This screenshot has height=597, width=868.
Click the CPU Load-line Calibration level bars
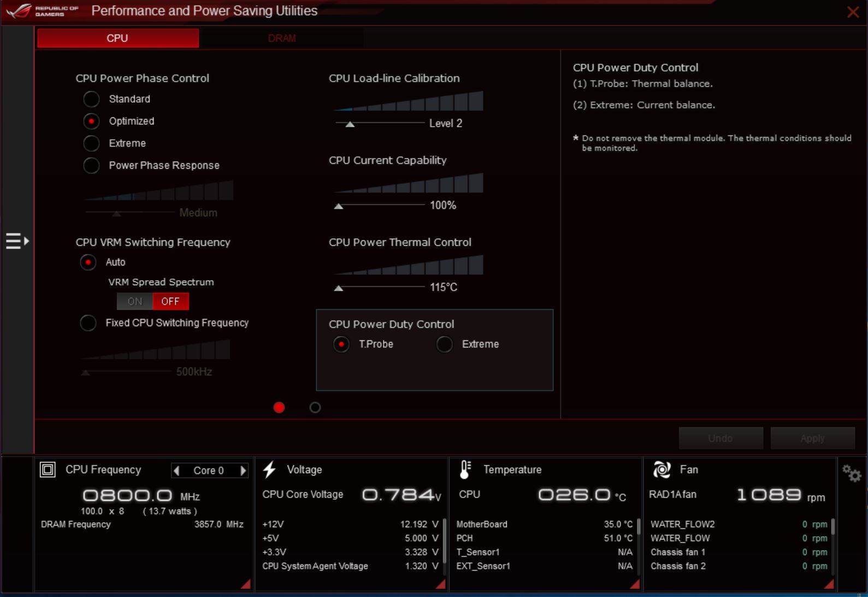pos(409,101)
